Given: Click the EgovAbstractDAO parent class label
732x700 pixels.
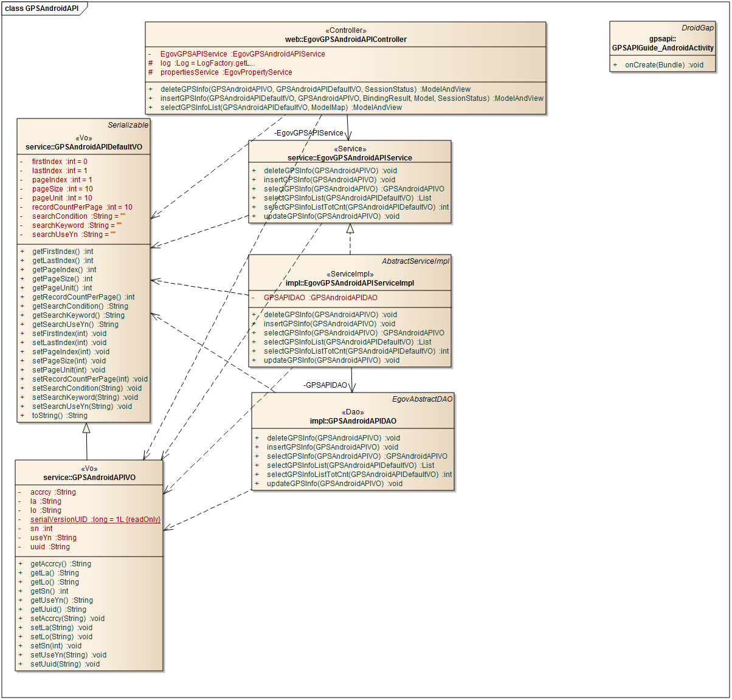Looking at the screenshot, I should click(x=422, y=399).
